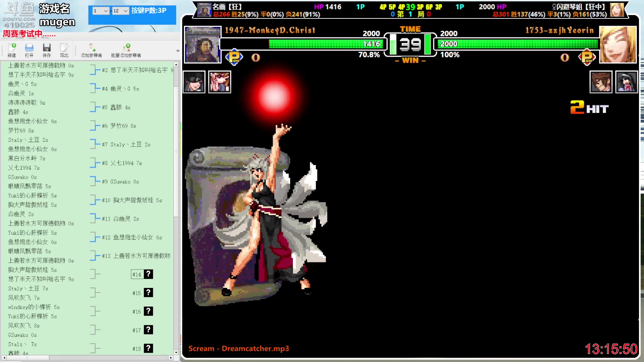This screenshot has width=644, height=362.
Task: Click the 2 HIT combo counter
Action: coord(589,108)
